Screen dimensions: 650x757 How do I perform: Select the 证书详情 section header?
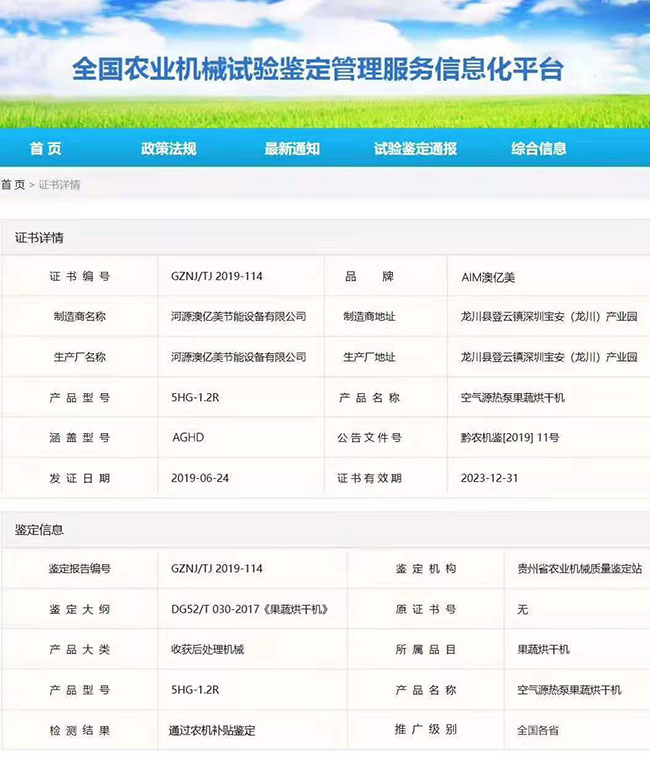pos(39,238)
